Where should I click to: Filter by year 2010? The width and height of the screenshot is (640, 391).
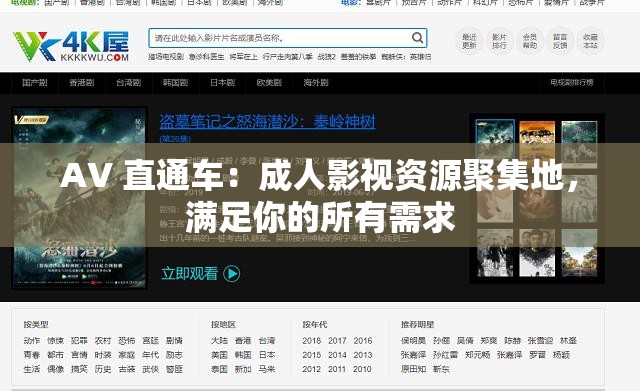[x=363, y=369]
